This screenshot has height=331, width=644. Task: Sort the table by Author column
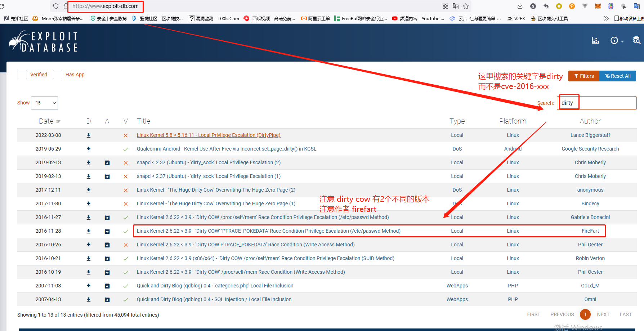click(590, 121)
